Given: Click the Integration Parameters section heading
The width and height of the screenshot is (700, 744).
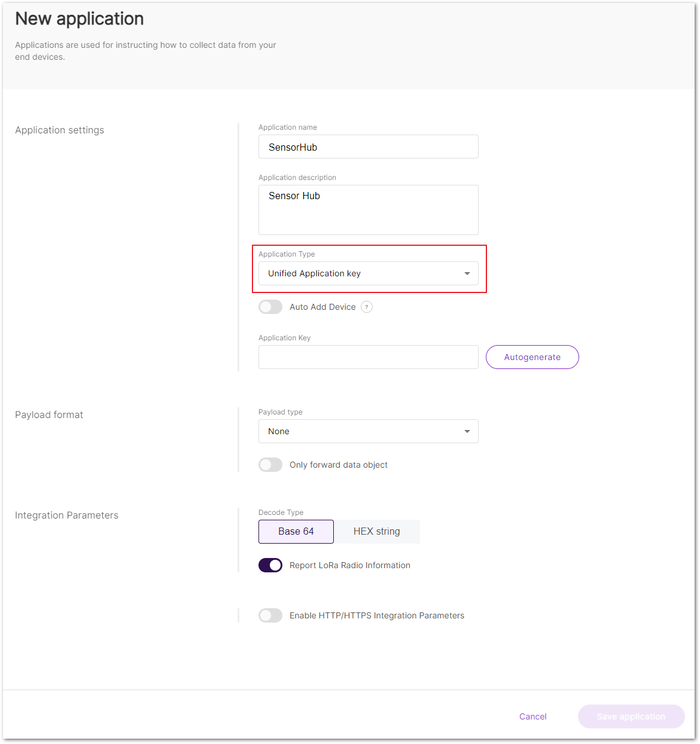Looking at the screenshot, I should (66, 516).
